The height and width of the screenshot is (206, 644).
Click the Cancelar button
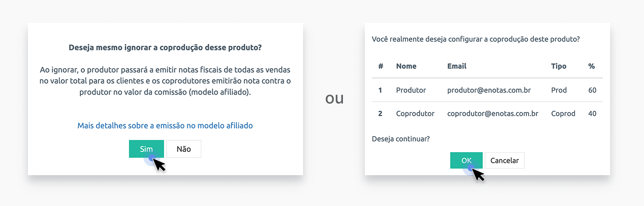point(504,160)
